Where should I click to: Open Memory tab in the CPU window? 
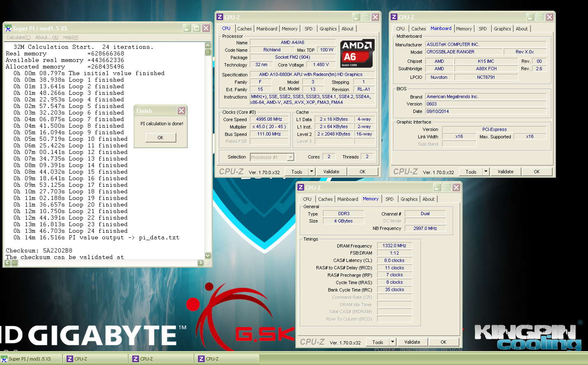[x=289, y=29]
